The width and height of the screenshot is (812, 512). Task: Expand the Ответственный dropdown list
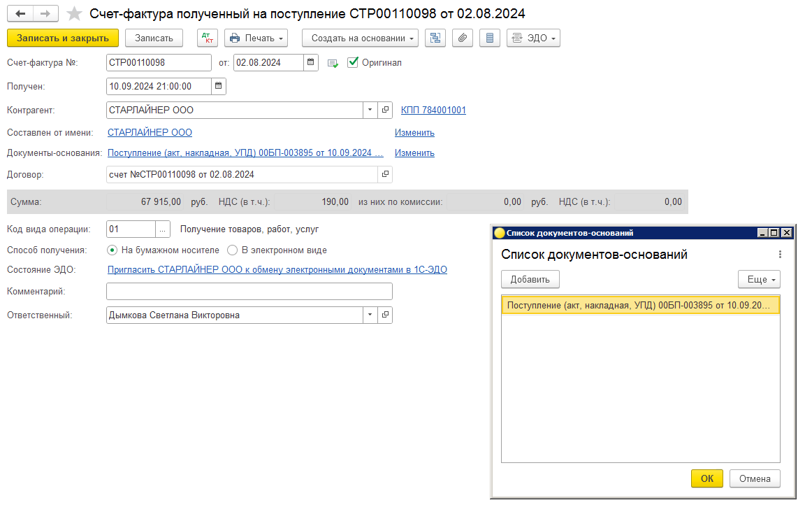pyautogui.click(x=370, y=315)
